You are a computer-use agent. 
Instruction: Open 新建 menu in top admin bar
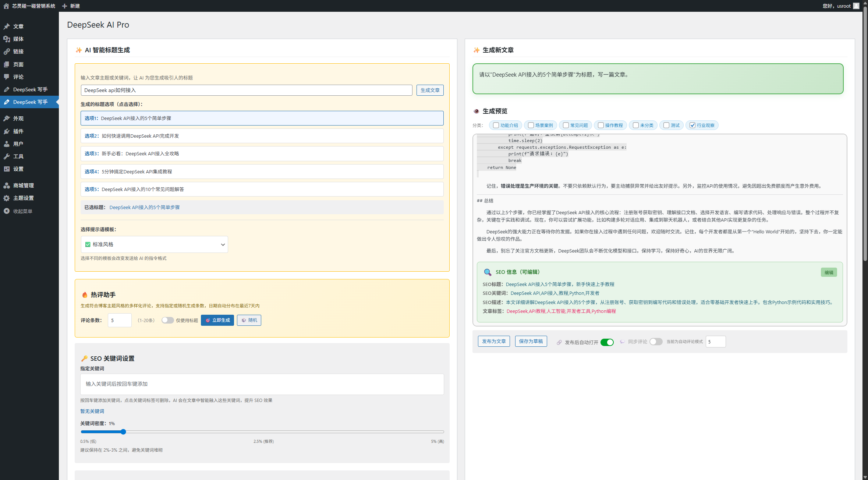click(x=71, y=6)
